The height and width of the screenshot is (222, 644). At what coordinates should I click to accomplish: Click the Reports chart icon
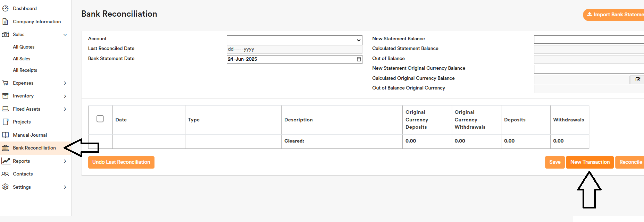tap(6, 161)
